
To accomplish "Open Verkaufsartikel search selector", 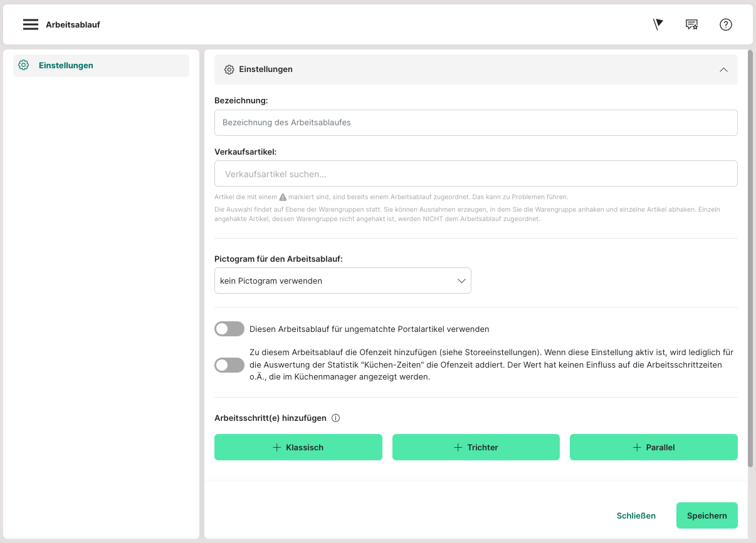I will (x=475, y=173).
